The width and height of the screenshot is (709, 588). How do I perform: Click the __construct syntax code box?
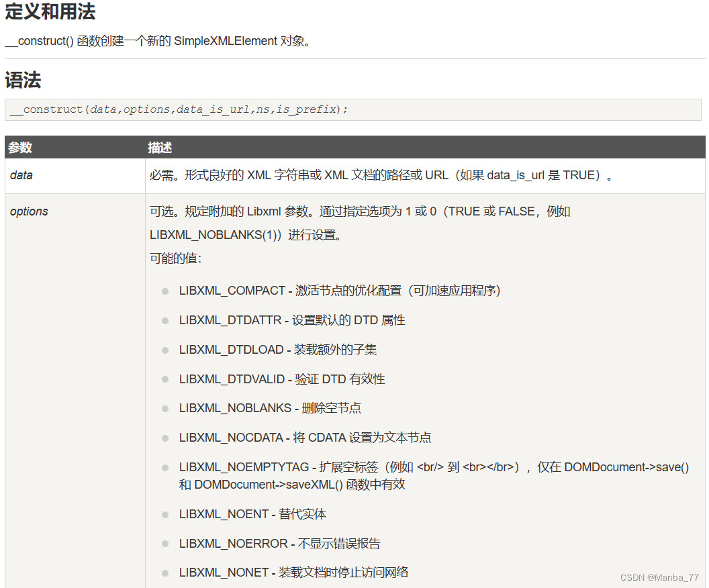pyautogui.click(x=352, y=109)
